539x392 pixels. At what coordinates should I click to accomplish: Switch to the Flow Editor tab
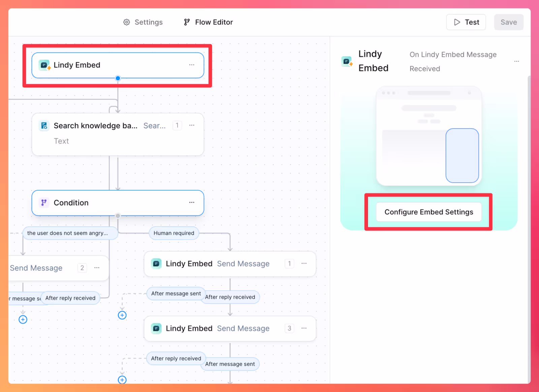[x=208, y=22]
